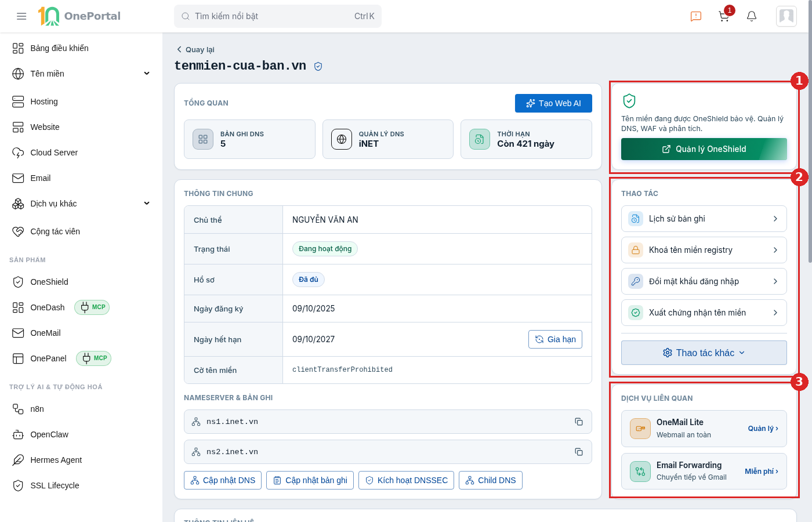Click Quản lý OneShield button
Screen dimensions: 812x522
click(704, 149)
